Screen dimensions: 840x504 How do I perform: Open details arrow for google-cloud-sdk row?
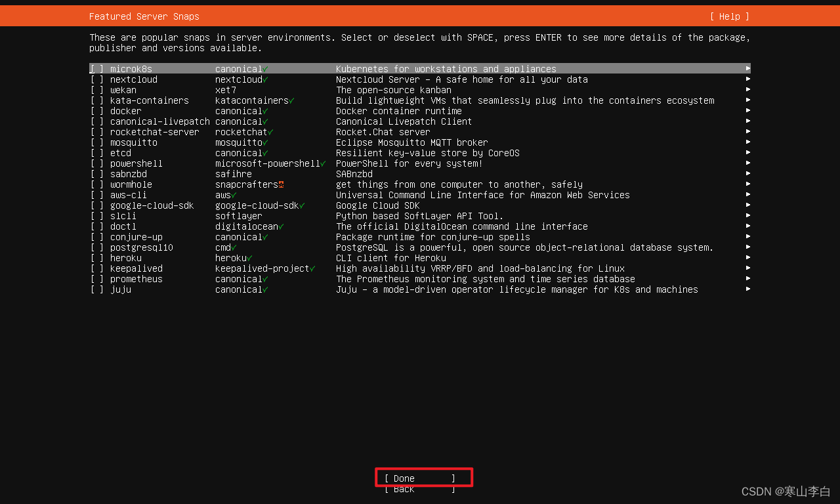748,205
